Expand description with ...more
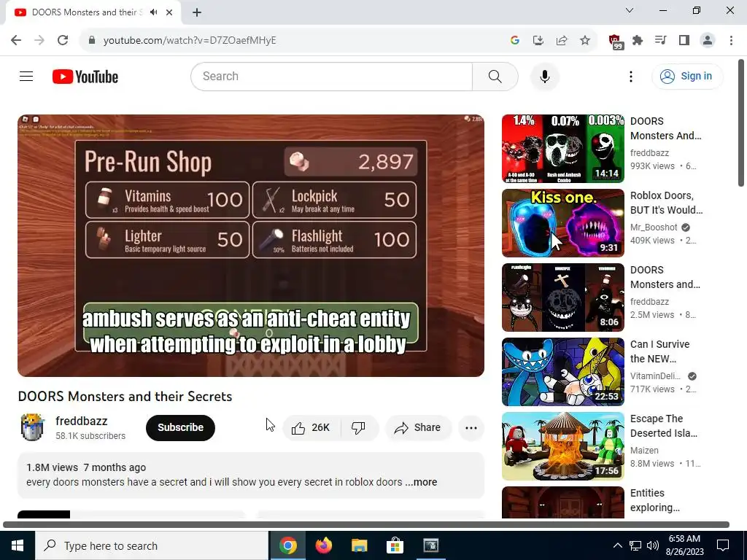 point(421,482)
